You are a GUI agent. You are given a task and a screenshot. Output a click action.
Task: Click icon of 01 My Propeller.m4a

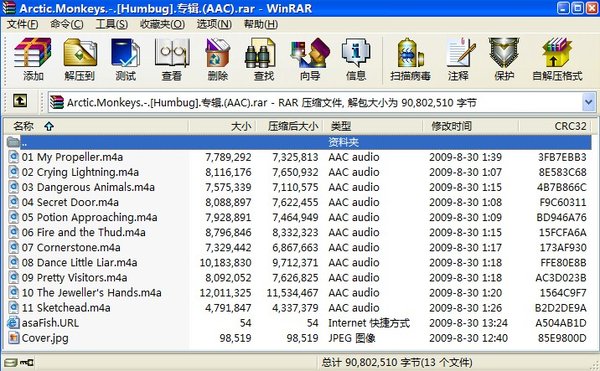click(x=13, y=157)
